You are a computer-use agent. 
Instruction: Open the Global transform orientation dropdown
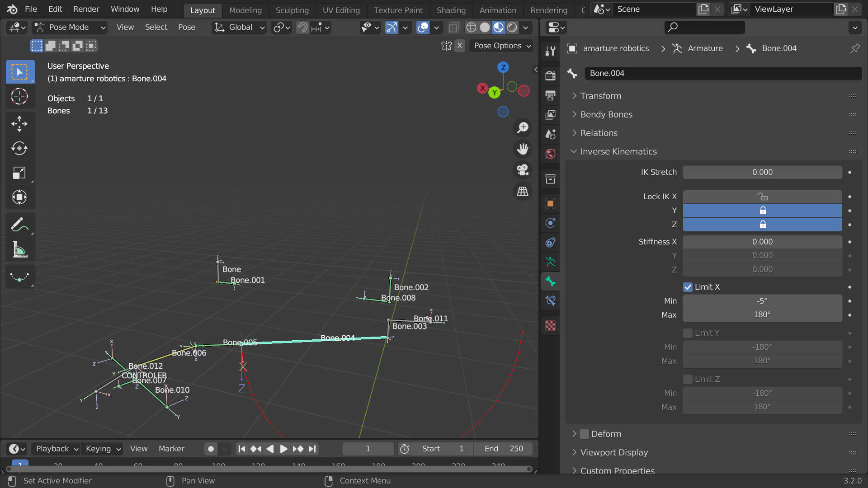(239, 27)
